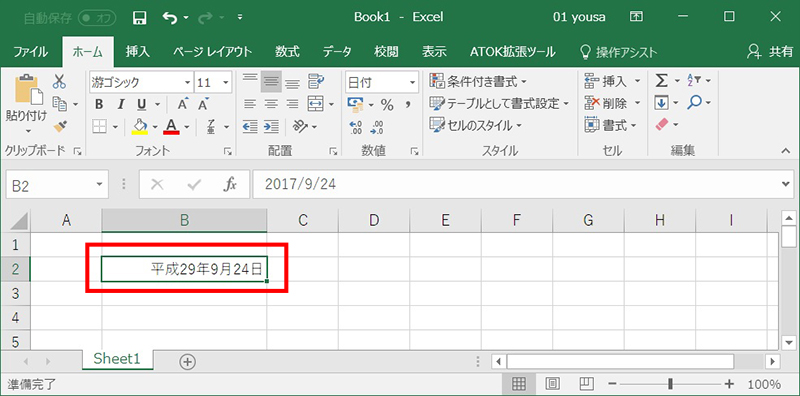
Task: Click the Copy icon
Action: tap(60, 104)
